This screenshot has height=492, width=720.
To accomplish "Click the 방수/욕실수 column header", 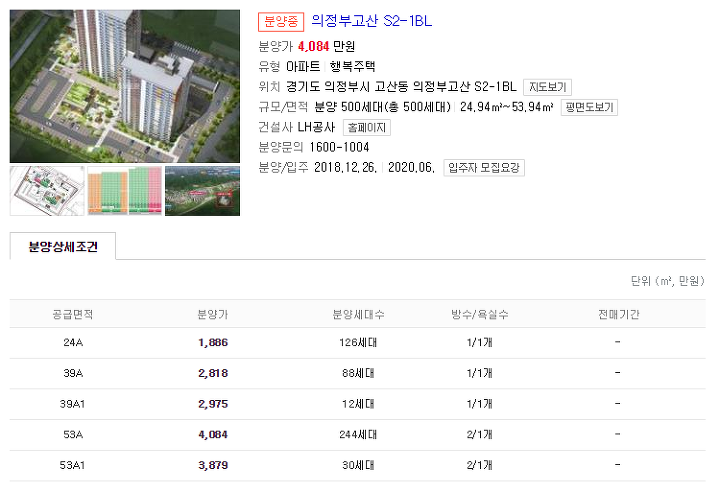I will click(x=479, y=314).
